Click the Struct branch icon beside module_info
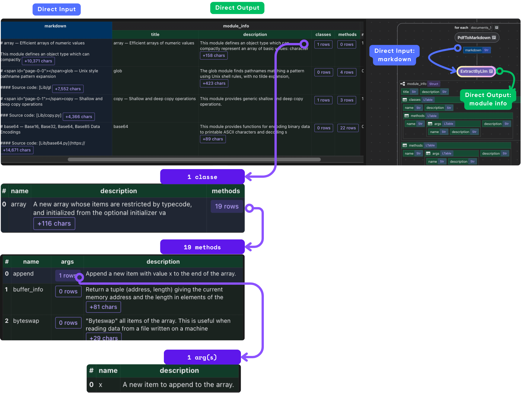Screen dimensions: 532x393 [403, 84]
